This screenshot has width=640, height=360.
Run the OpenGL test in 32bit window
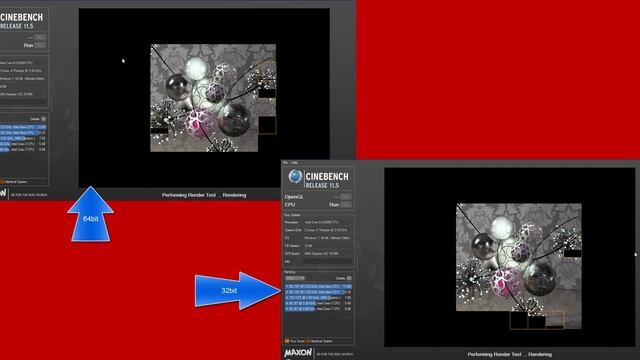tap(346, 197)
